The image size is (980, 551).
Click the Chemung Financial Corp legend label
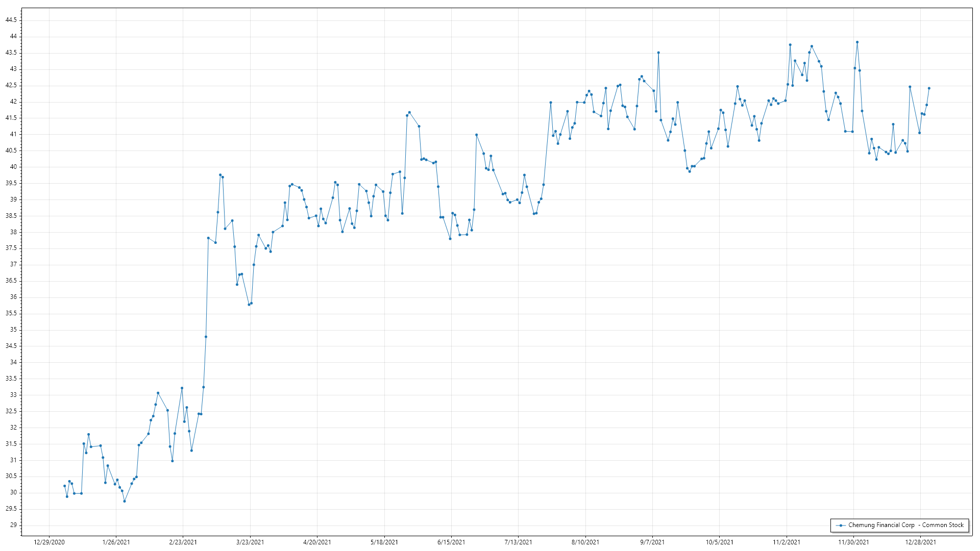[x=905, y=525]
